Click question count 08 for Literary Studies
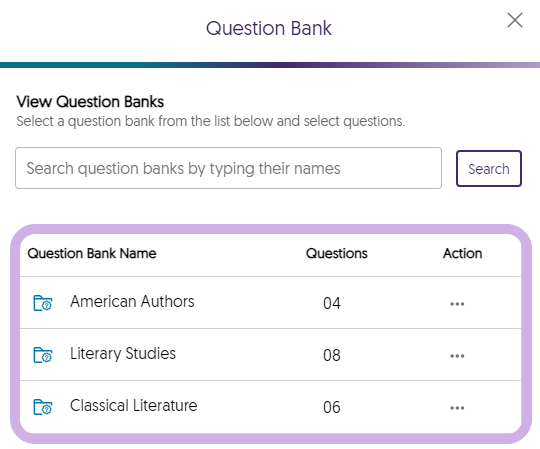This screenshot has height=449, width=540. tap(332, 355)
